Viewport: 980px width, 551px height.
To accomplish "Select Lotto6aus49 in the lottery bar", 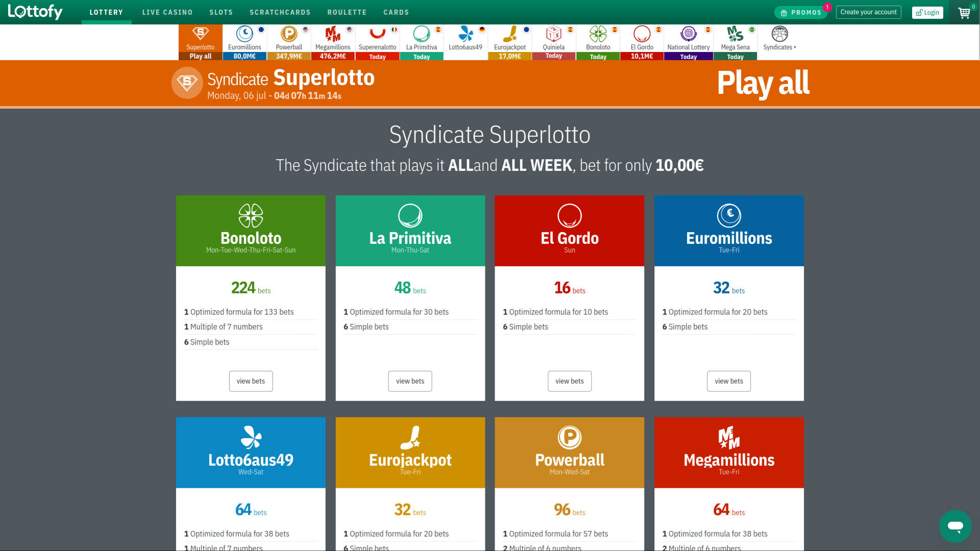I will click(x=465, y=42).
